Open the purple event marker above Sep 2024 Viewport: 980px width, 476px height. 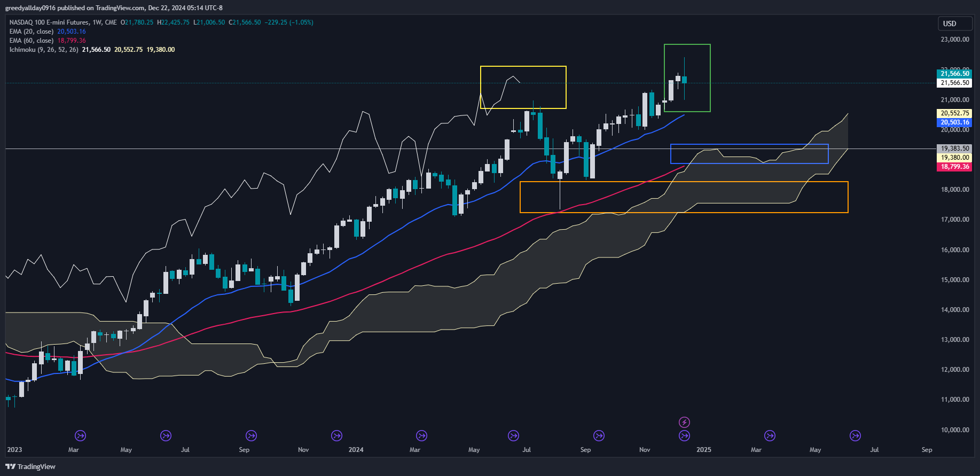[x=599, y=436]
